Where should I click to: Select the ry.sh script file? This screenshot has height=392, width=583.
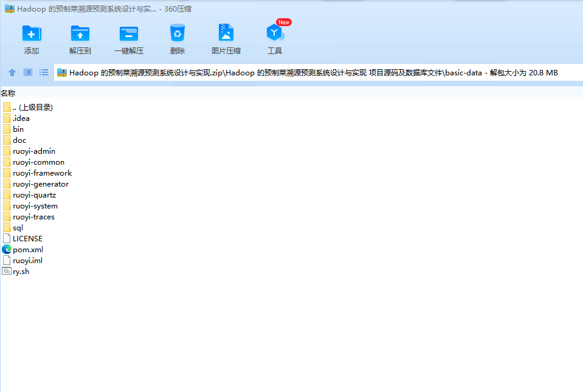coord(16,272)
